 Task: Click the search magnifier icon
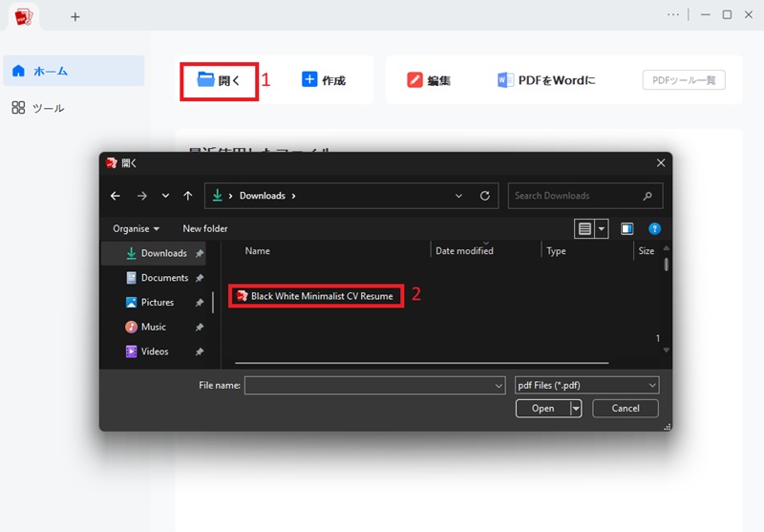[x=647, y=196]
